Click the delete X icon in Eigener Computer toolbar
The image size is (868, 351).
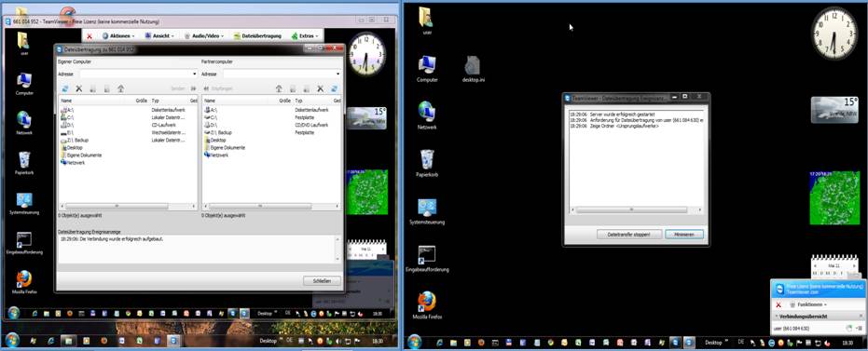78,88
